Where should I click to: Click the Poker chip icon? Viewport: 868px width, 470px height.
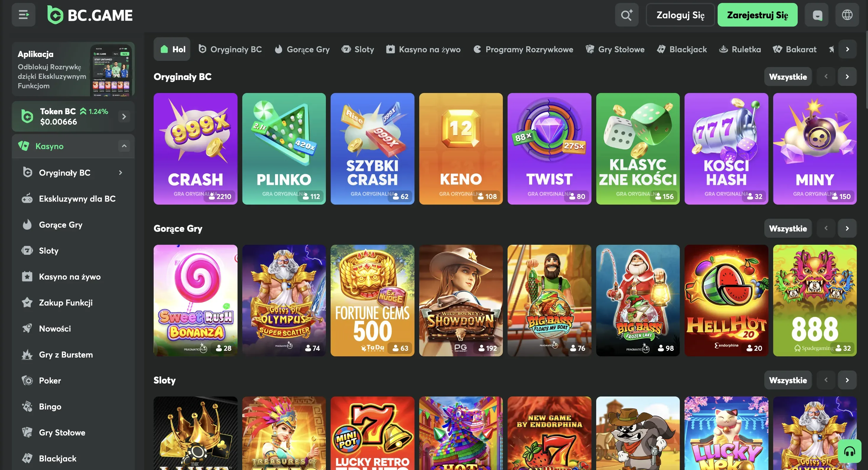(27, 380)
